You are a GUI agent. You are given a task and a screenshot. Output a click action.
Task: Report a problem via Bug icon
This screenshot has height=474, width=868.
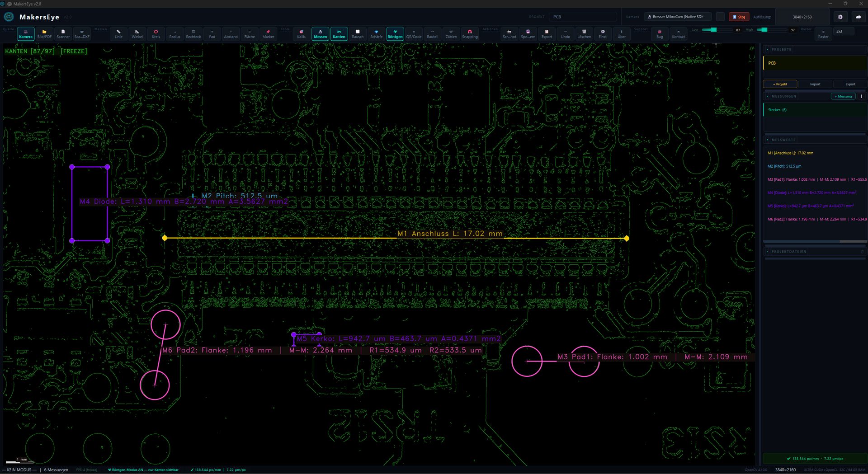[660, 34]
